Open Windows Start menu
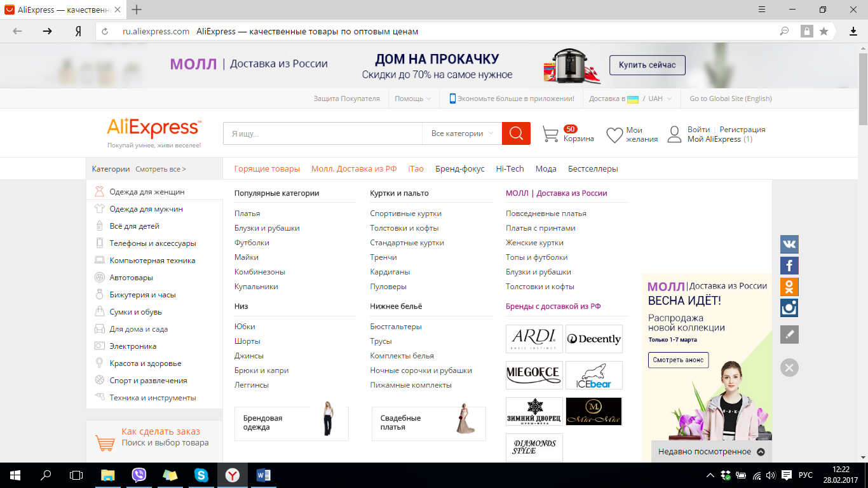The width and height of the screenshot is (868, 488). coord(15,475)
